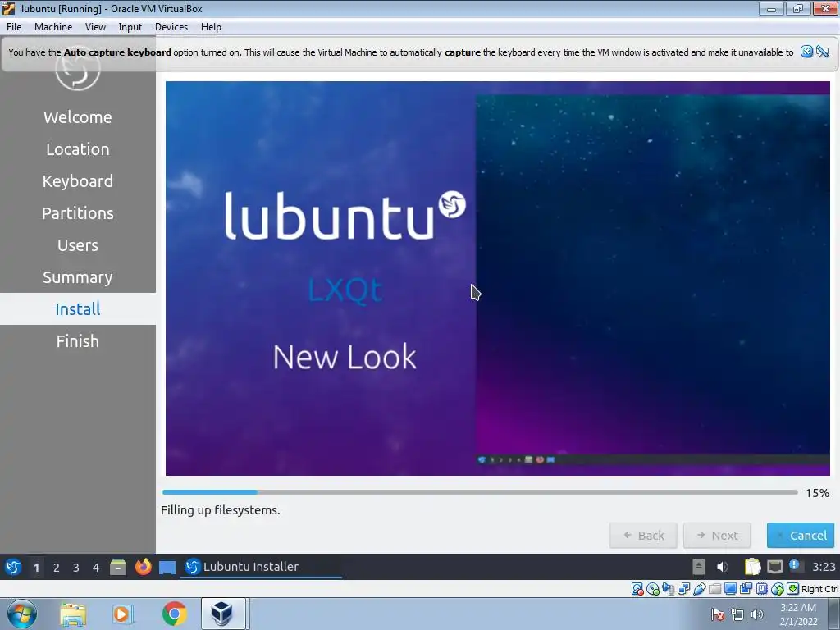Click the VirtualBox hard disk activity indicator
This screenshot has height=630, width=840.
point(637,589)
